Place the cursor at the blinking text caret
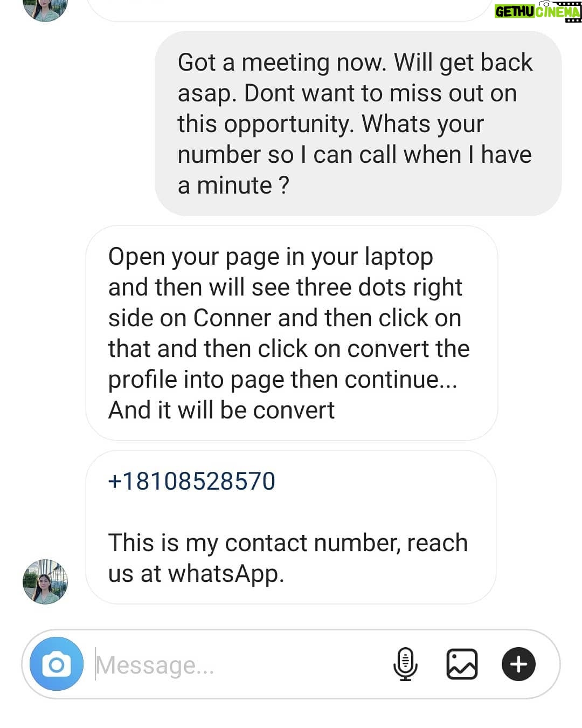The height and width of the screenshot is (728, 582). point(95,664)
